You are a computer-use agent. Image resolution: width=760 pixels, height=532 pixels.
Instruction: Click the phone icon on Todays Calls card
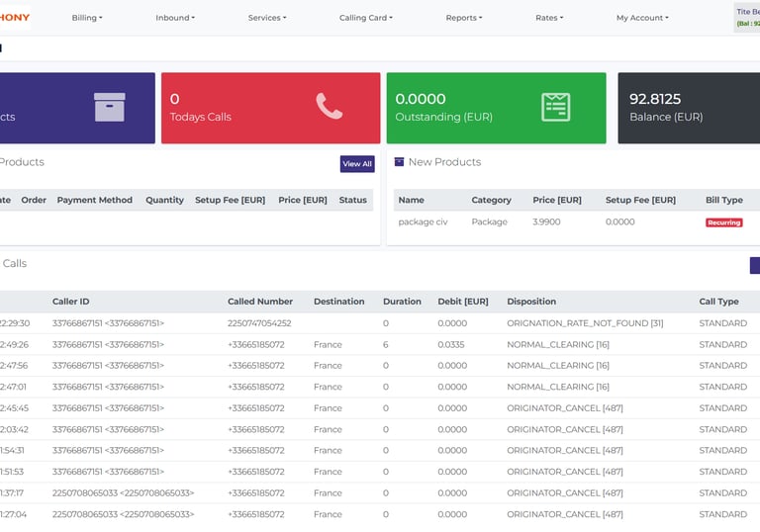[x=330, y=106]
